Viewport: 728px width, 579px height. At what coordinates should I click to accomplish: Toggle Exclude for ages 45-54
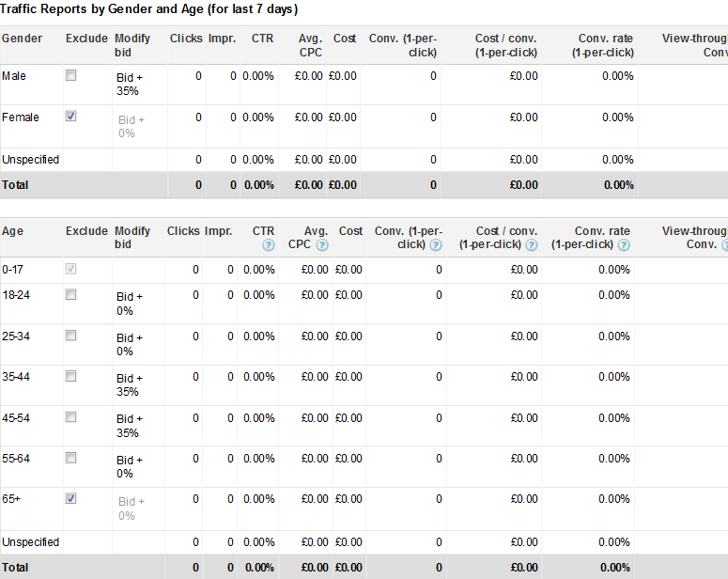point(70,417)
